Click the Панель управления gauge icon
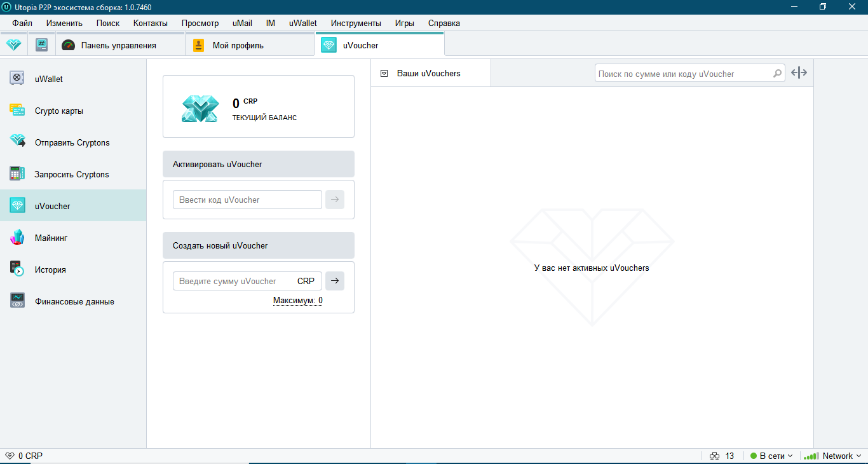Screen dimensions: 868x464 (x=69, y=45)
